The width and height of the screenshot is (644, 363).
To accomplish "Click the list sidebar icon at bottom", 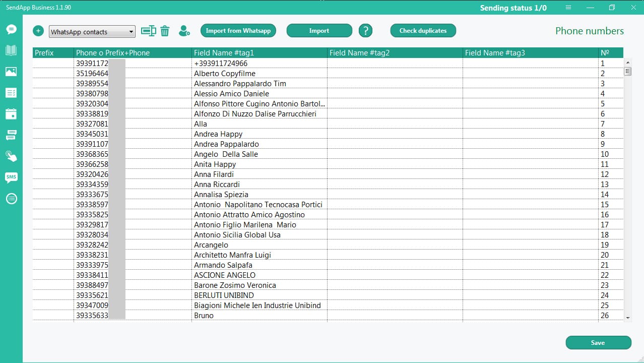I will tap(11, 199).
